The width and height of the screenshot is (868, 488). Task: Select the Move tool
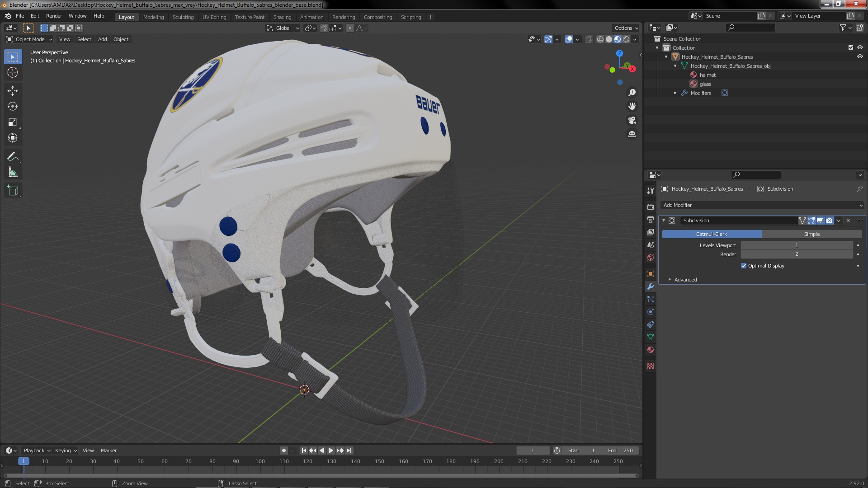click(x=13, y=90)
